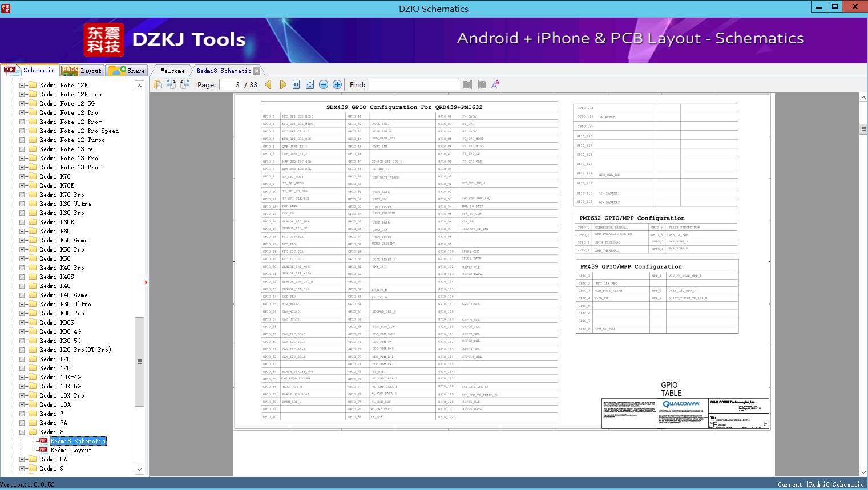868x490 pixels.
Task: Go to the next page arrow
Action: tap(282, 84)
